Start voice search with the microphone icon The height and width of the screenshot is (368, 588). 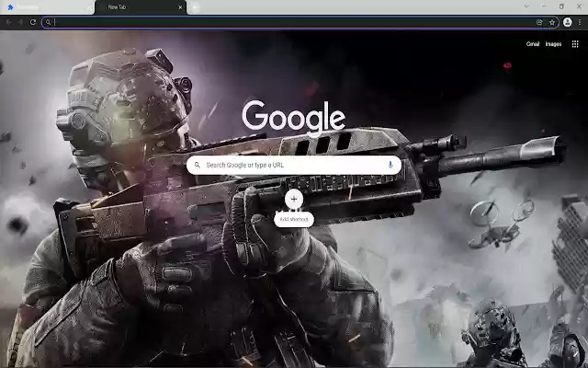(390, 165)
